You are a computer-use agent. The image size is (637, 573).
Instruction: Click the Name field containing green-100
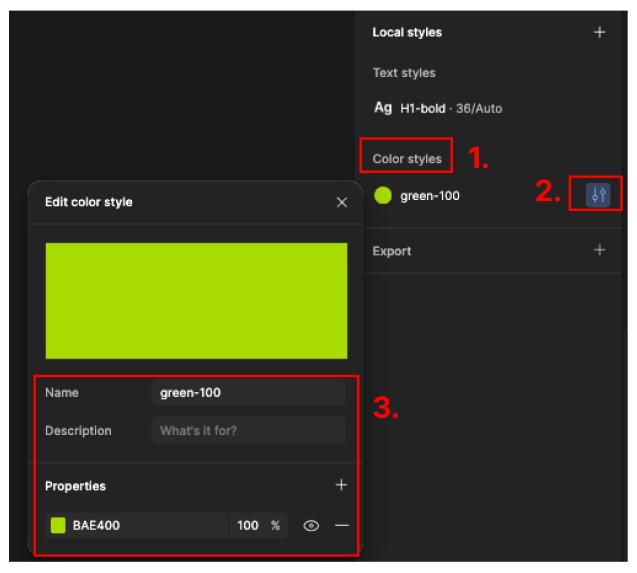249,393
